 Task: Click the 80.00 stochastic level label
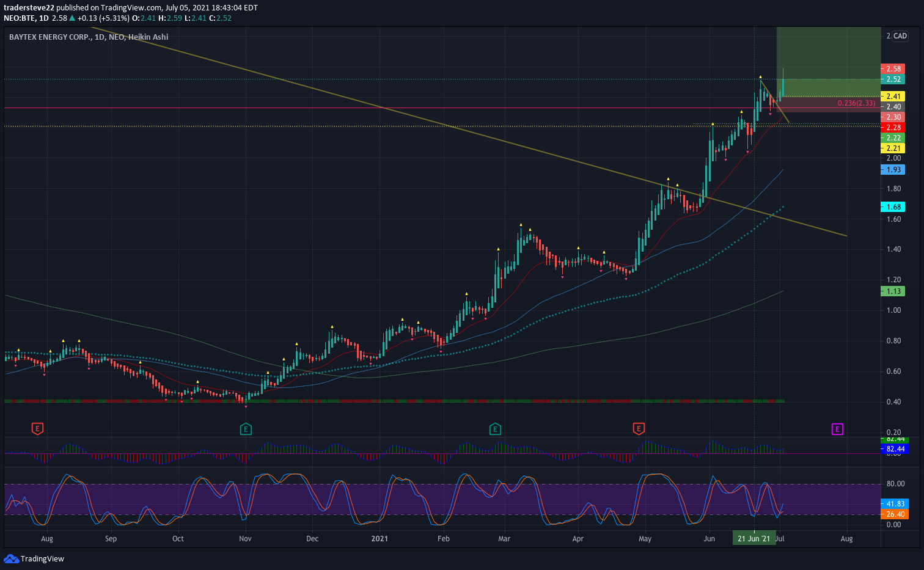pos(895,484)
